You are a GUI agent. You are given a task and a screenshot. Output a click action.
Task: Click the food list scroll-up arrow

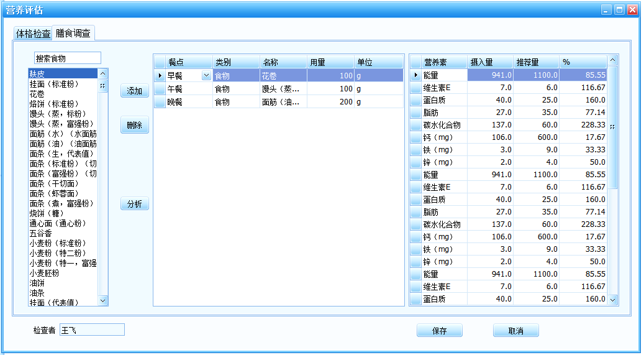pos(103,73)
